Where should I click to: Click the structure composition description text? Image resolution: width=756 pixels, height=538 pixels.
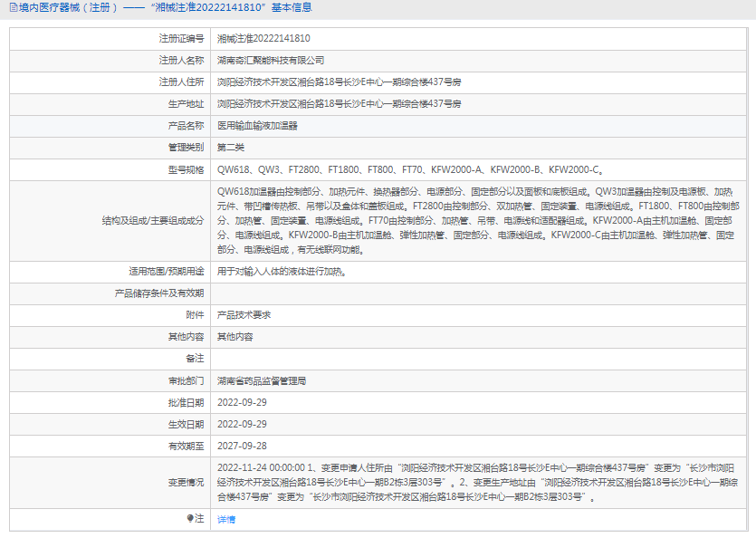478,221
